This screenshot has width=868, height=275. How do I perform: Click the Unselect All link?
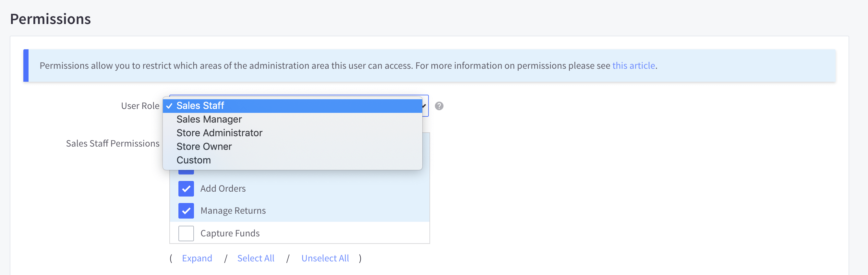pos(325,258)
